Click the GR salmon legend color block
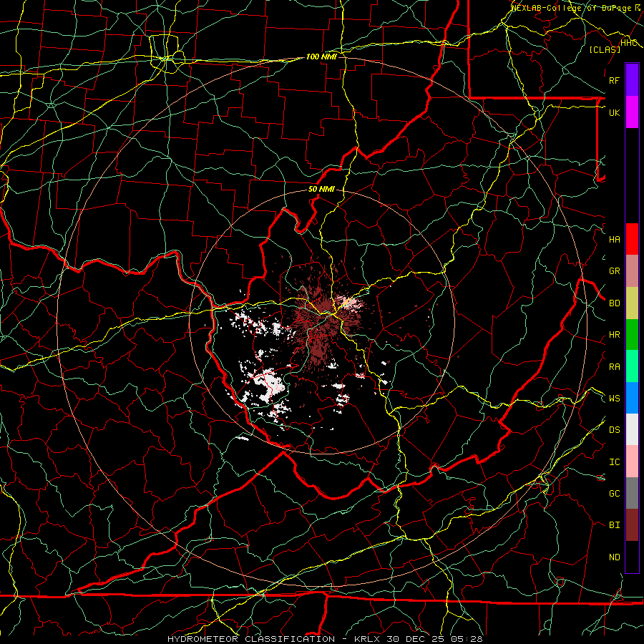This screenshot has width=644, height=644. [632, 271]
